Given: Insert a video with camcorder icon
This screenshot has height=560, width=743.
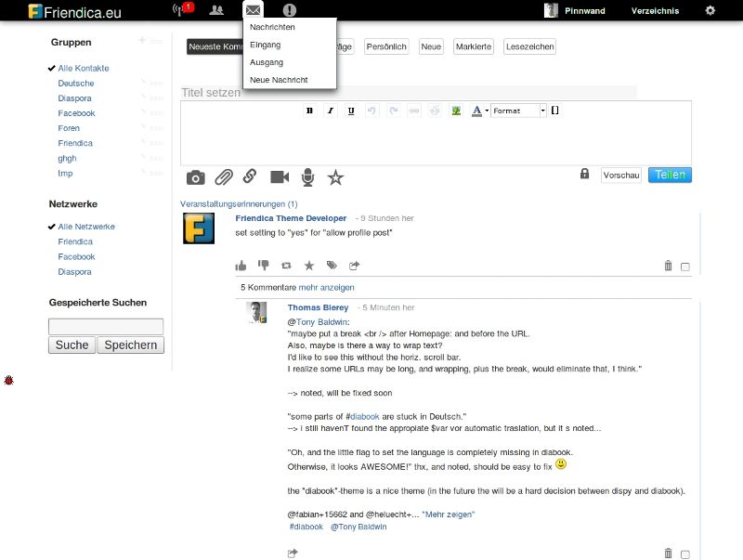Looking at the screenshot, I should [280, 176].
